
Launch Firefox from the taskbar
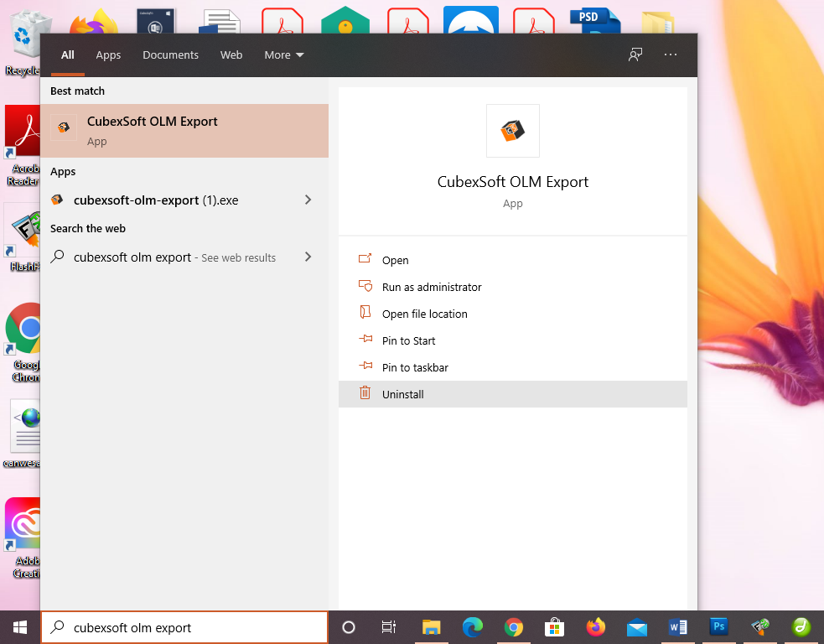(595, 627)
